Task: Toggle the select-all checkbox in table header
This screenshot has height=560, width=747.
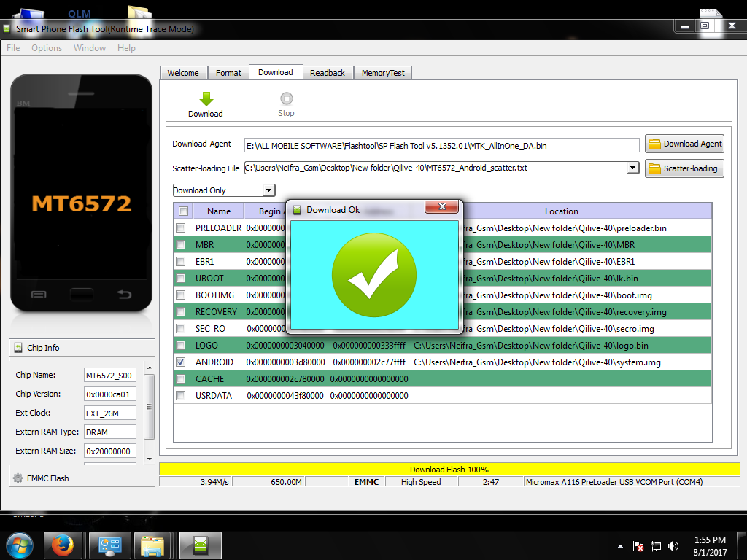Action: click(x=183, y=211)
